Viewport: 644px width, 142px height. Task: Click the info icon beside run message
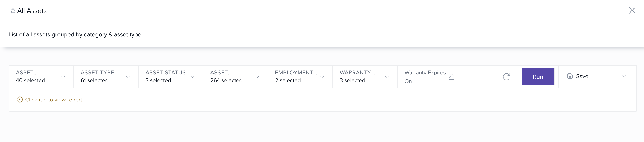pyautogui.click(x=20, y=100)
